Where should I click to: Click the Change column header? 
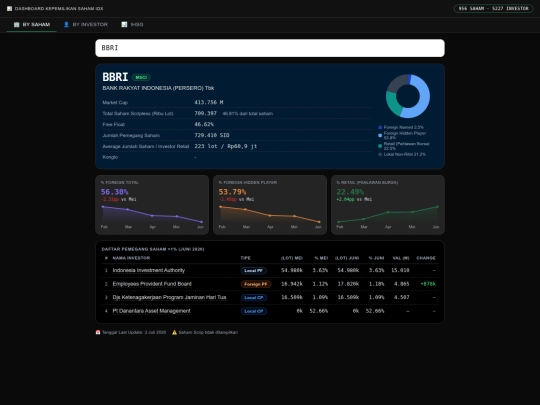426,258
